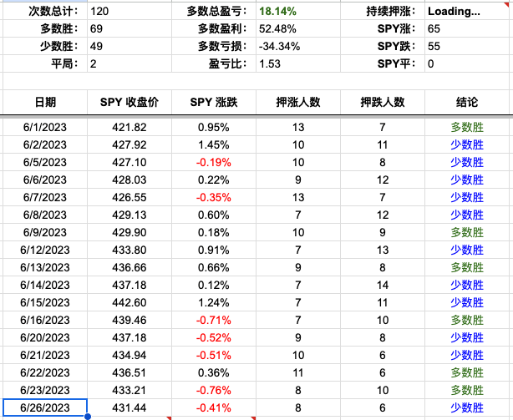Select the selected date cell 6/26/2023
This screenshot has height=420, width=513.
[45, 407]
